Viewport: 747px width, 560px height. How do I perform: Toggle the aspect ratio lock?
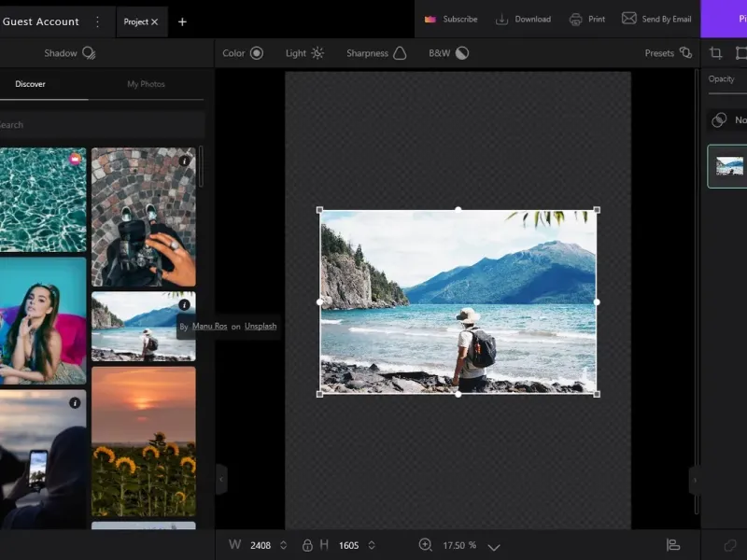pyautogui.click(x=307, y=545)
